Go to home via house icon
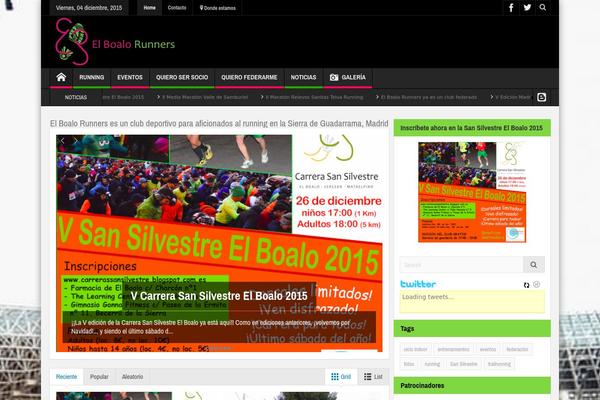The image size is (600, 400). [x=61, y=77]
